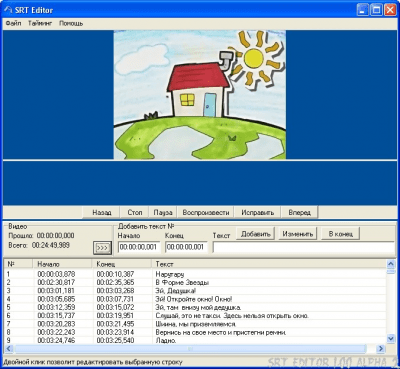Screen dimensions: 400x369
Task: Click the В конец button
Action: pos(340,234)
